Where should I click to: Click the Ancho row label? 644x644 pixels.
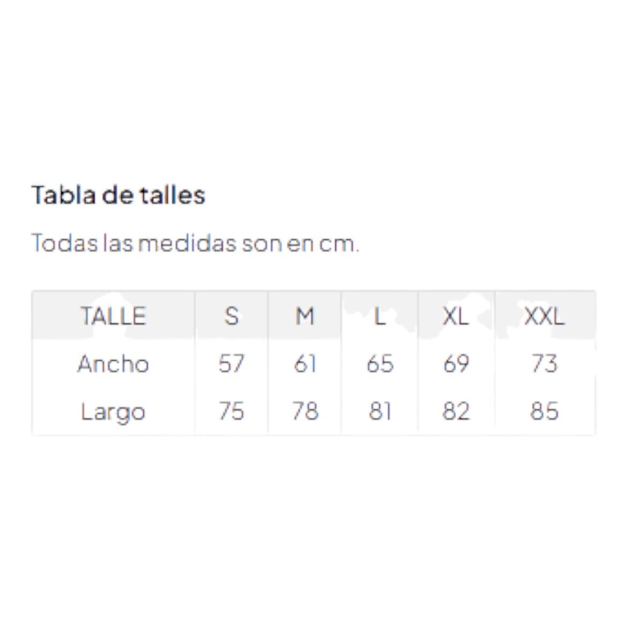click(x=113, y=364)
